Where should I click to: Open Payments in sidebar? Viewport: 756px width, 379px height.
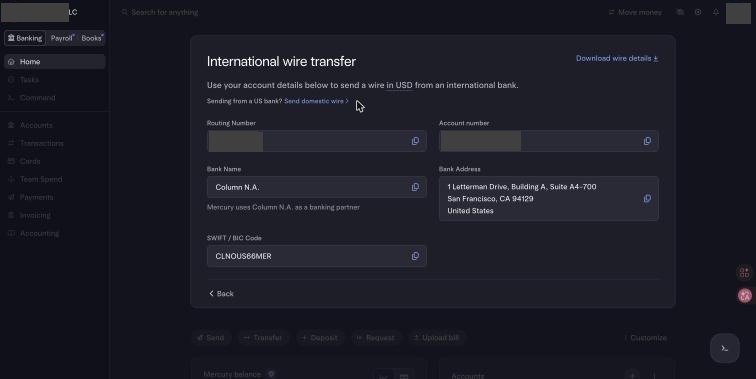[x=54, y=197]
